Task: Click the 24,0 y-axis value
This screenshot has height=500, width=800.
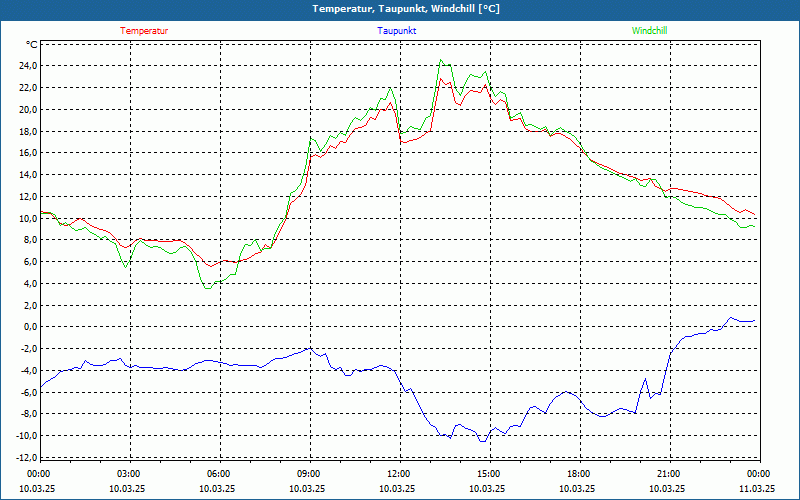Action: pos(24,66)
